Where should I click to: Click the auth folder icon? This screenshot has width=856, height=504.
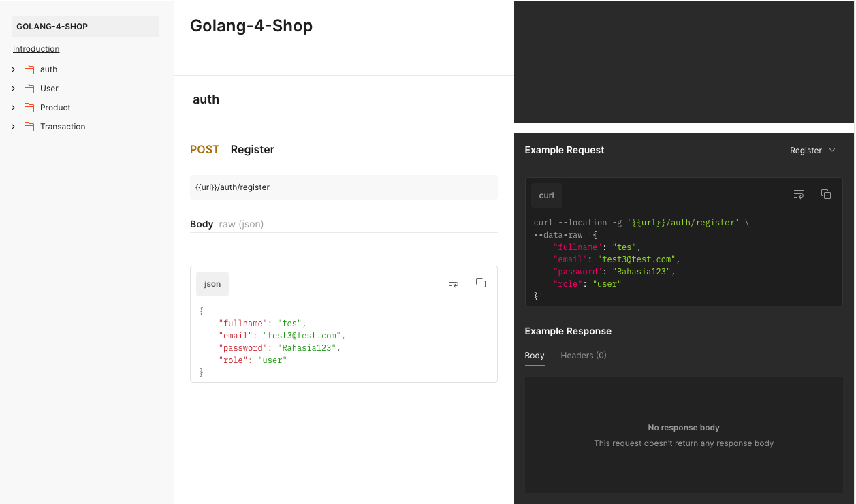[29, 69]
